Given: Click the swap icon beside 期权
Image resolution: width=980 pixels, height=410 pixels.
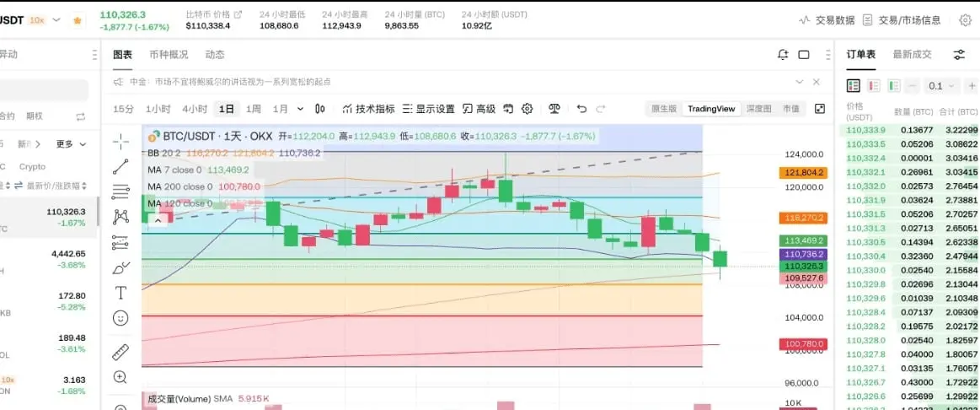Looking at the screenshot, I should (81, 116).
